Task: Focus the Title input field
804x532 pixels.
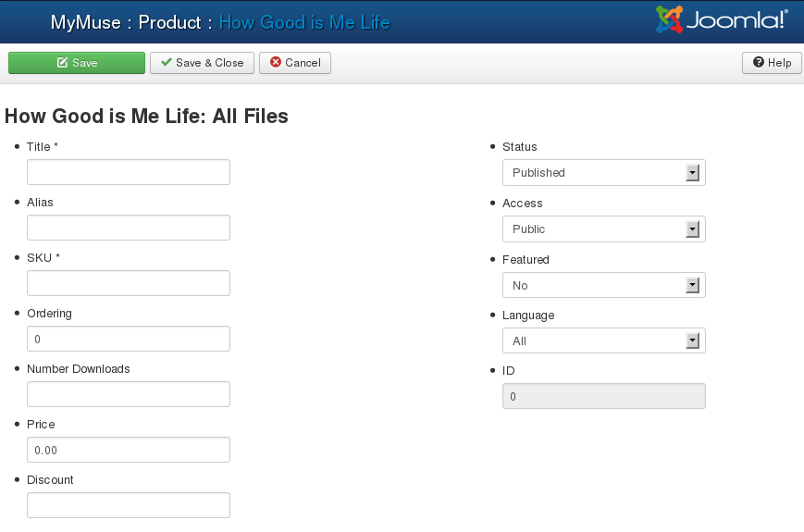Action: click(x=129, y=173)
